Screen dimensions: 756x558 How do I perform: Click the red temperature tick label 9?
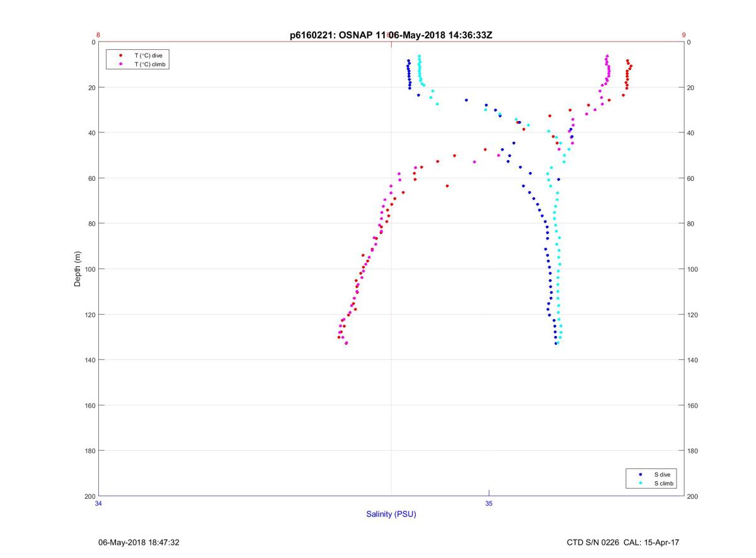[684, 35]
